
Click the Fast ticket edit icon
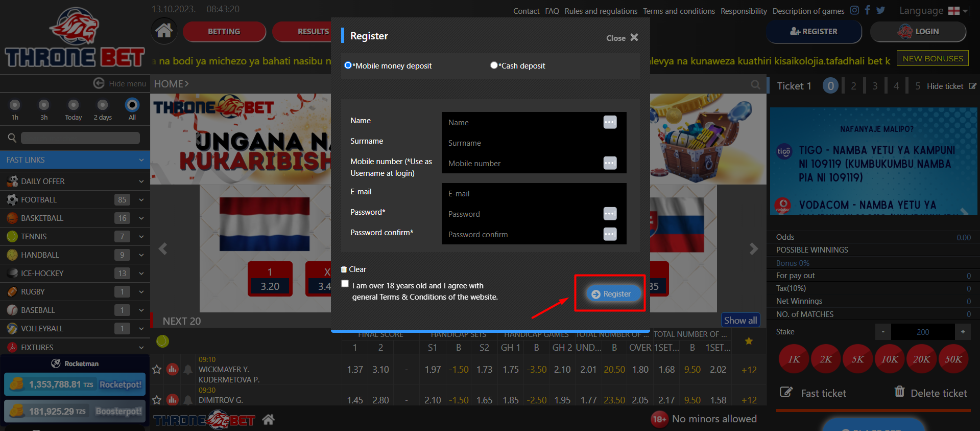786,392
